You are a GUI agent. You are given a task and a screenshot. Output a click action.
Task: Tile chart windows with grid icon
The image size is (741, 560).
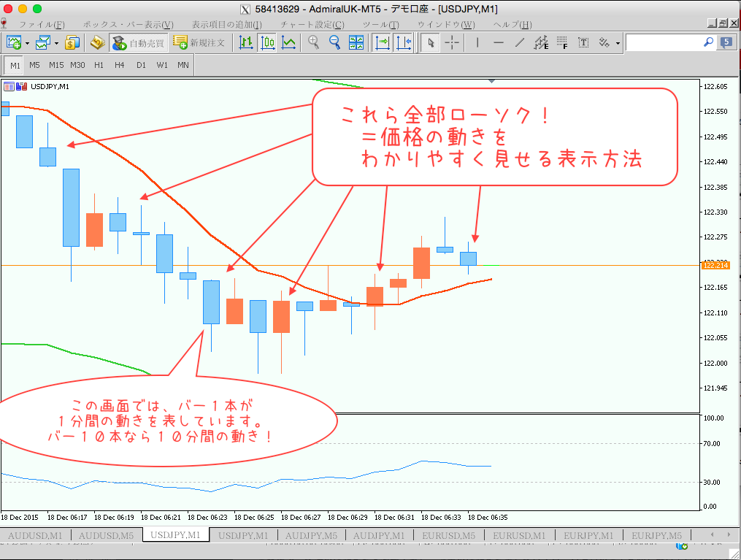click(x=357, y=42)
